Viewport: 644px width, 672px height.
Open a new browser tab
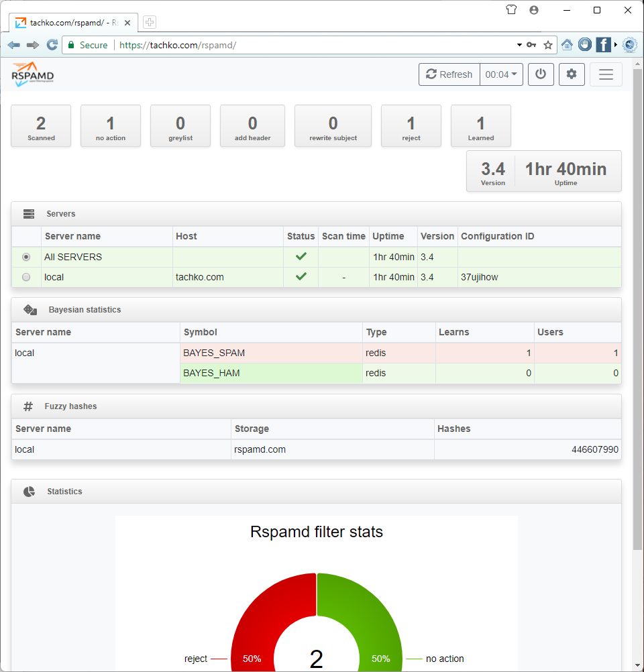(x=149, y=22)
